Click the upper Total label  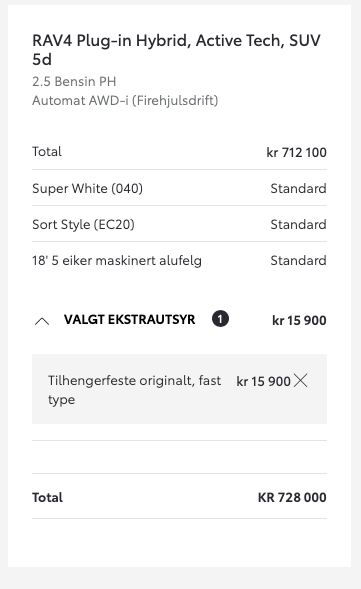tap(47, 151)
